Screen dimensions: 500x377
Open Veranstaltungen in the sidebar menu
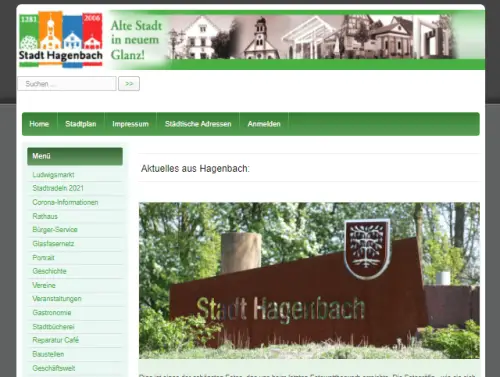tap(57, 299)
